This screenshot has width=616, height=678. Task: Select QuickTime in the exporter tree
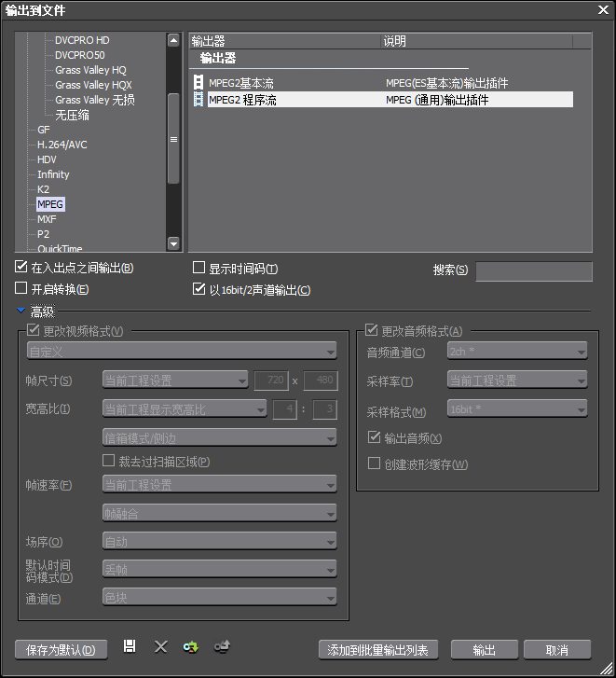pyautogui.click(x=60, y=249)
